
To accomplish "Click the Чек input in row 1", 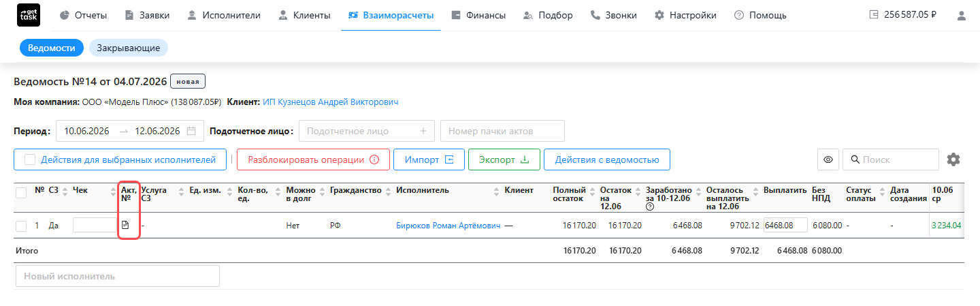I will (x=95, y=225).
